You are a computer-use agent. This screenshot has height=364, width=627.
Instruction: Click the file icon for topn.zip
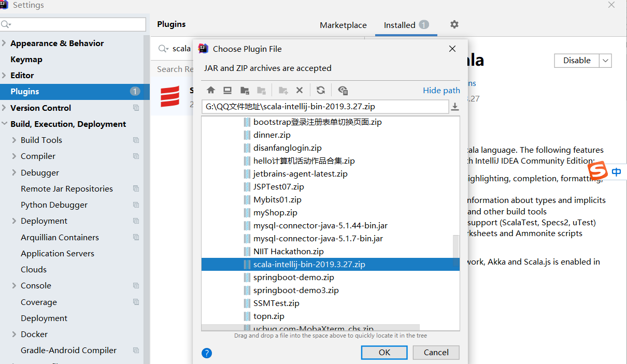(247, 316)
